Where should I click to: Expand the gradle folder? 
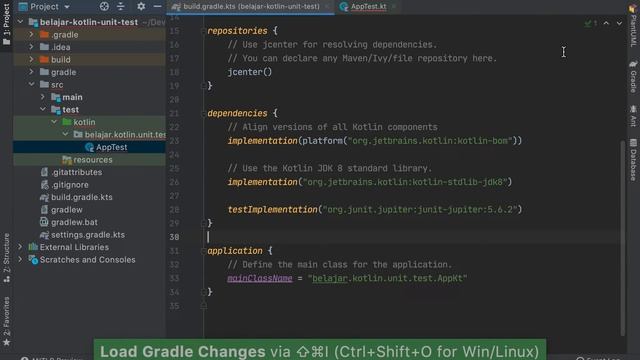[31, 72]
